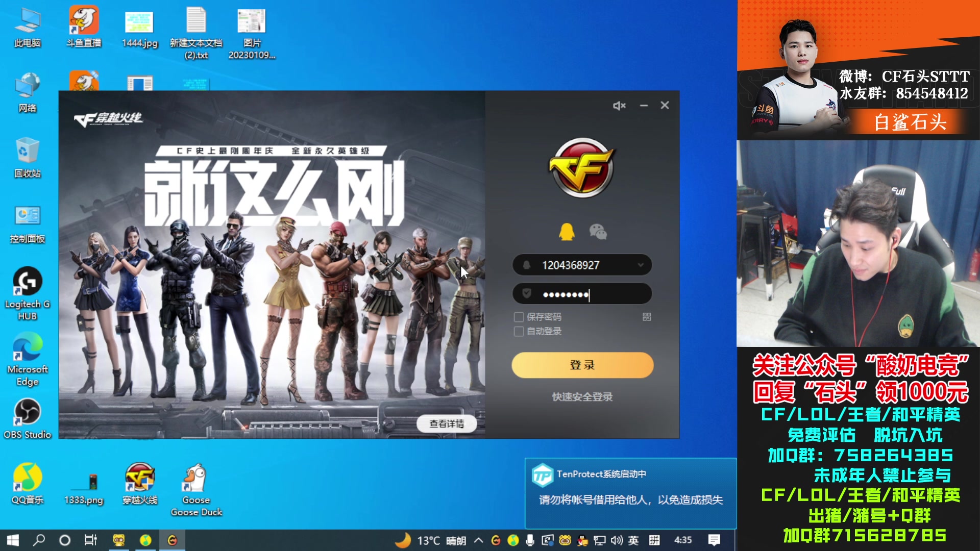Click microphone tray icon
The height and width of the screenshot is (551, 980).
530,540
